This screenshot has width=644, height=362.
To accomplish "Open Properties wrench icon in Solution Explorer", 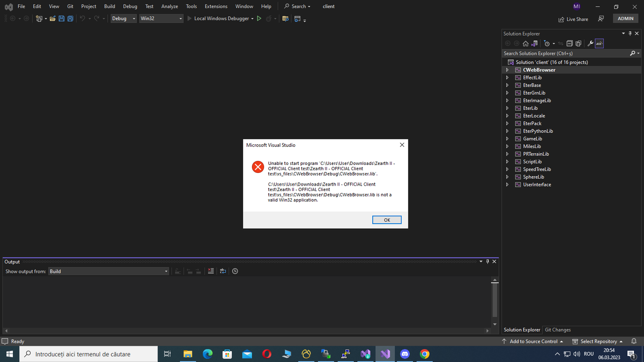I will [x=591, y=44].
